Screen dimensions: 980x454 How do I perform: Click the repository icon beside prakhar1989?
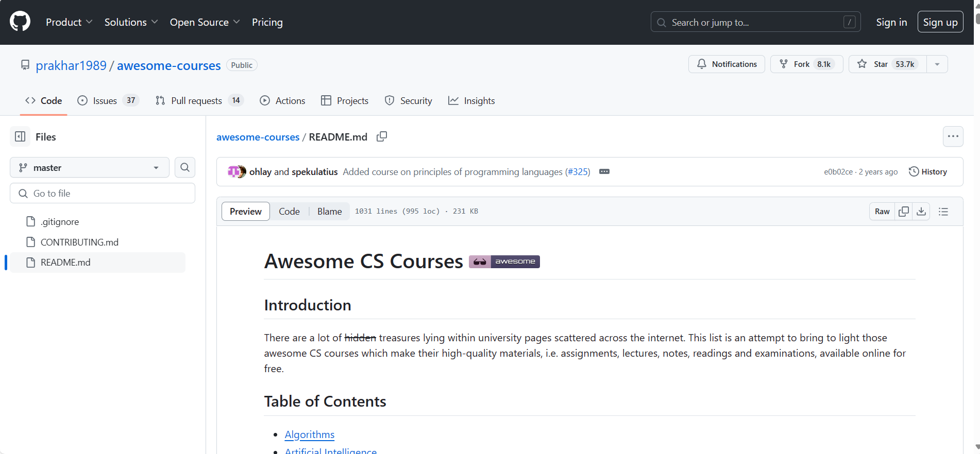point(25,65)
